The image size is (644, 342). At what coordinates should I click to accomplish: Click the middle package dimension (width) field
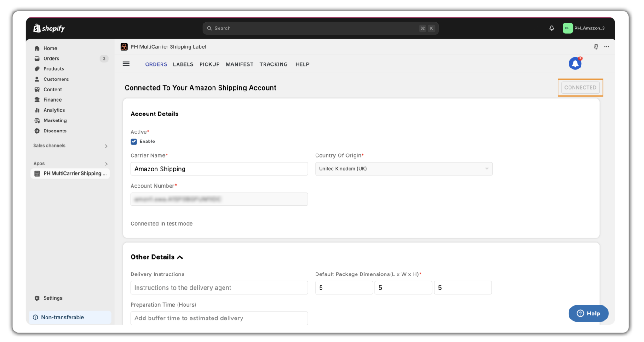point(403,288)
